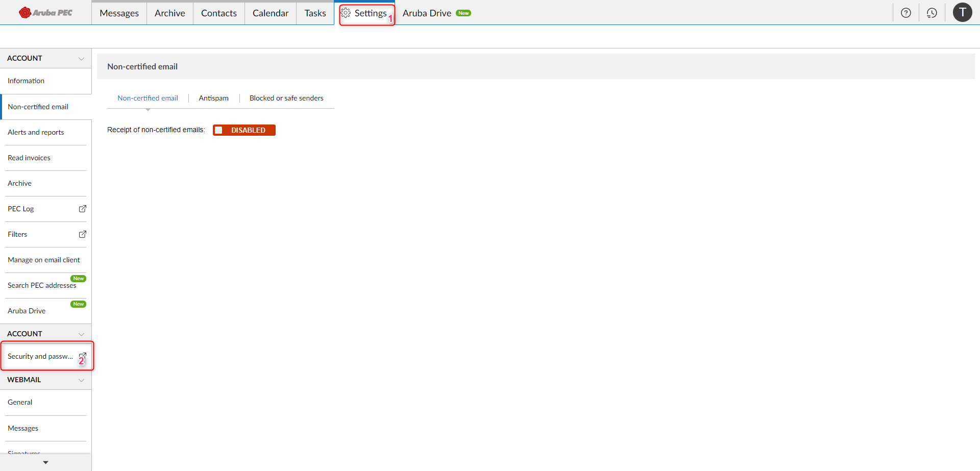This screenshot has width=980, height=471.
Task: Go to the Messages top menu
Action: point(119,13)
